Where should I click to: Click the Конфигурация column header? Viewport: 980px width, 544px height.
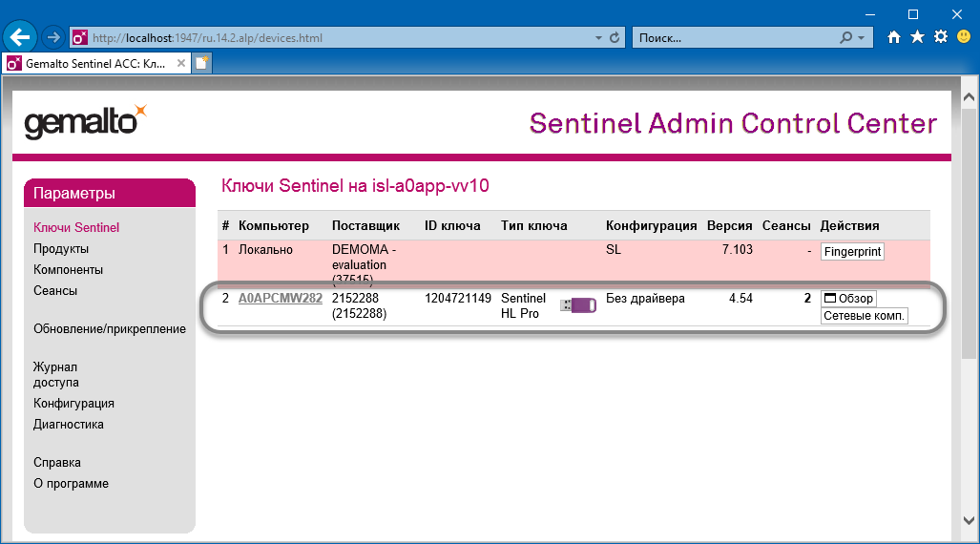651,226
